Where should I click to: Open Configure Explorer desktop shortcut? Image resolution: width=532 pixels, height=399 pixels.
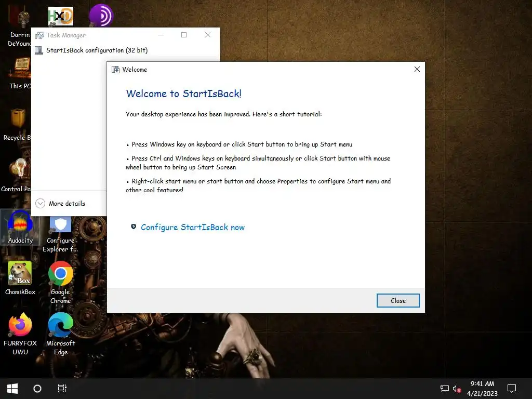[x=60, y=235]
